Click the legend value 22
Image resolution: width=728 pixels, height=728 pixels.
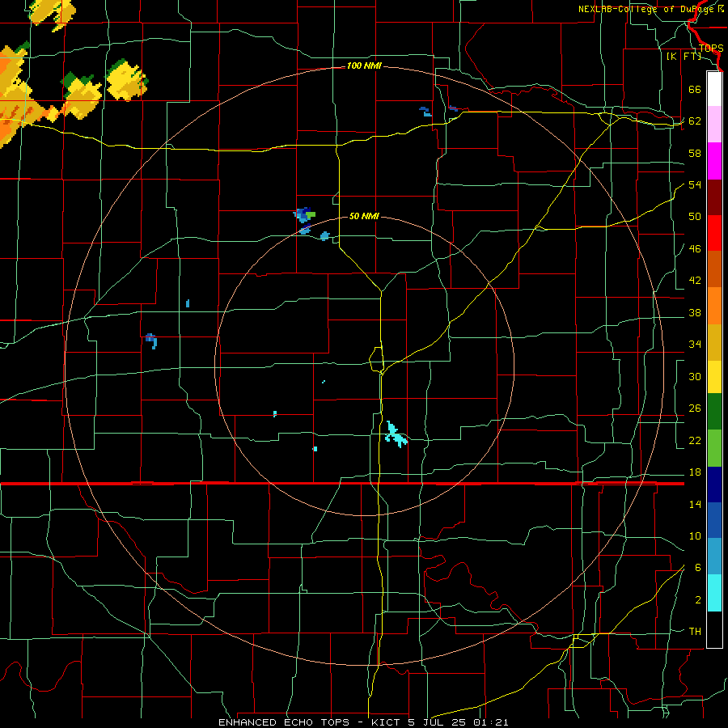[x=695, y=440]
